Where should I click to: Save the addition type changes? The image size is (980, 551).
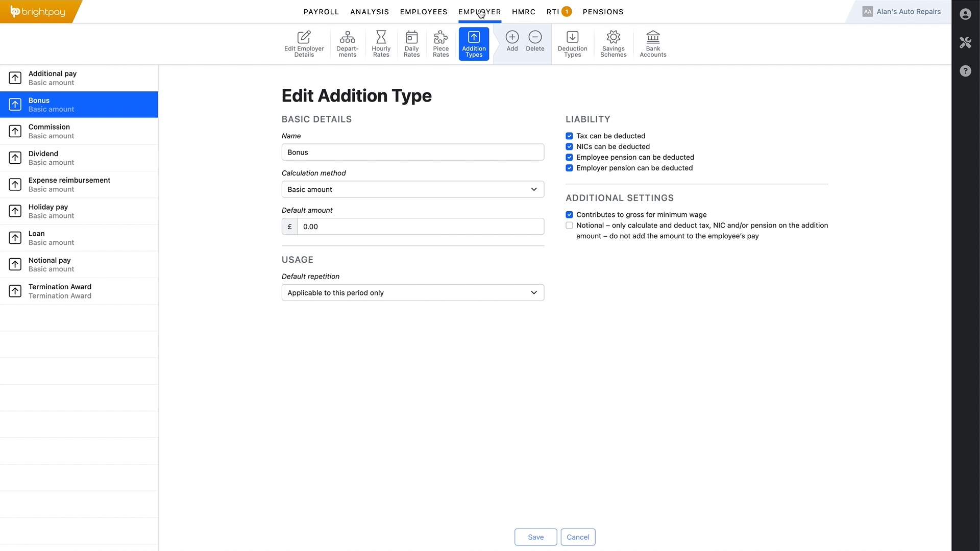[535, 537]
